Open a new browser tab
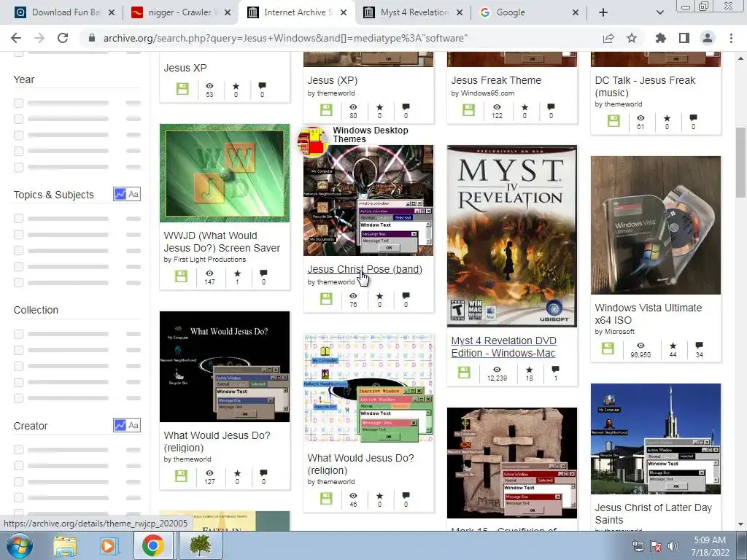The image size is (747, 560). point(603,12)
